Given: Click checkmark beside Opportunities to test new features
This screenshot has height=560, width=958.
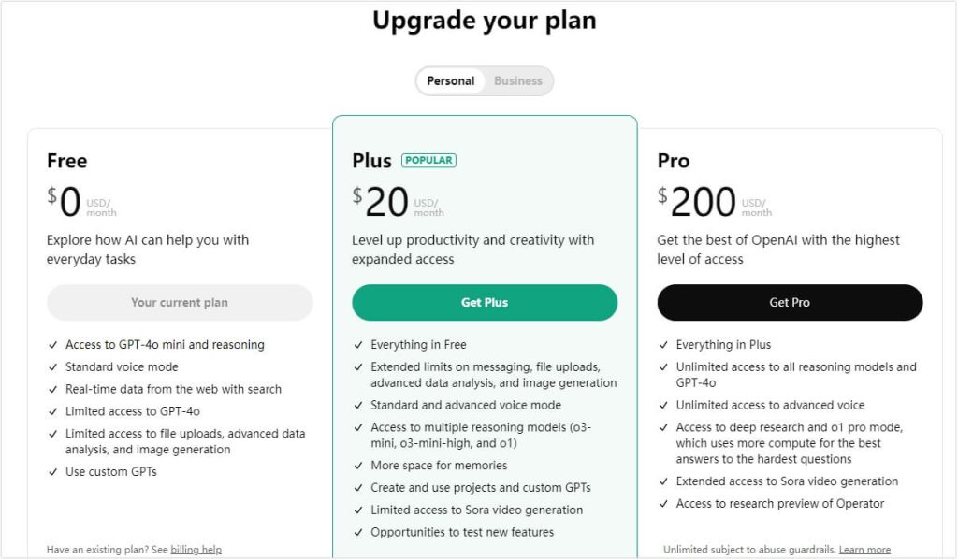Looking at the screenshot, I should click(357, 533).
